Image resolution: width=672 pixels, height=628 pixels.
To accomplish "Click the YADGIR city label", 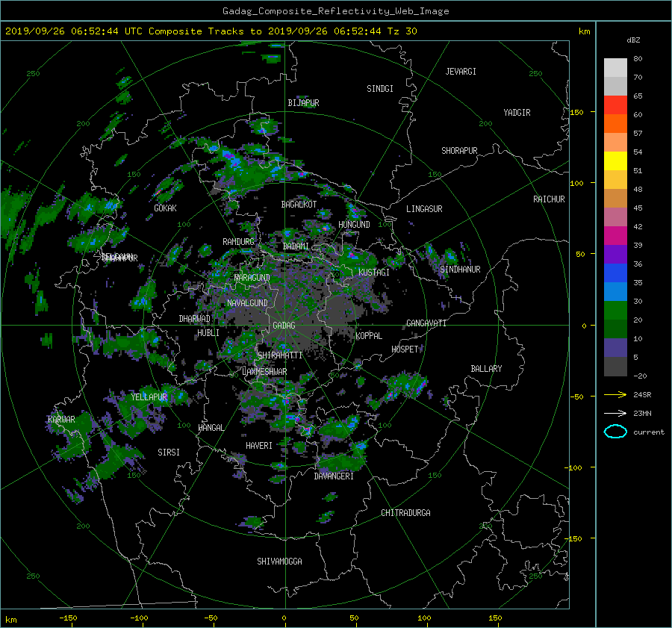I will pos(517,113).
